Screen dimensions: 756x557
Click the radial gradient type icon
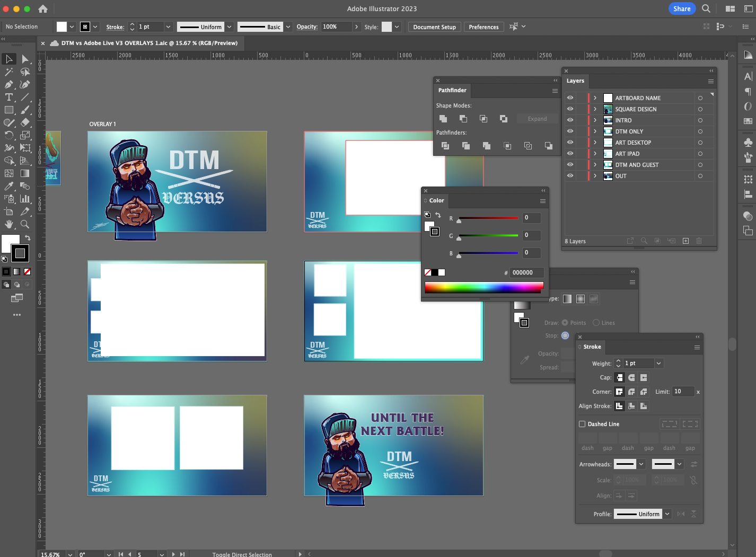pos(581,299)
